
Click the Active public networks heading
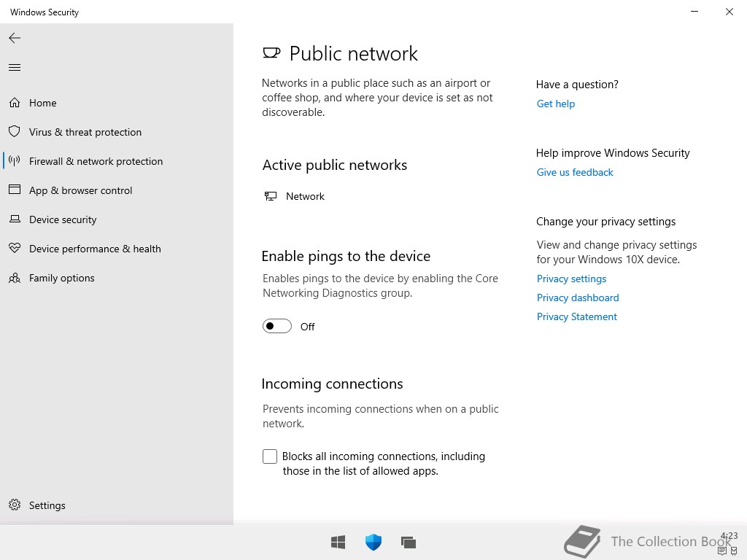coord(334,165)
